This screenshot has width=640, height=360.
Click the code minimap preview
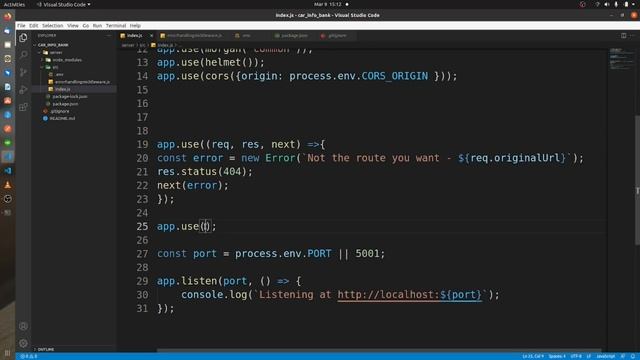(621, 60)
